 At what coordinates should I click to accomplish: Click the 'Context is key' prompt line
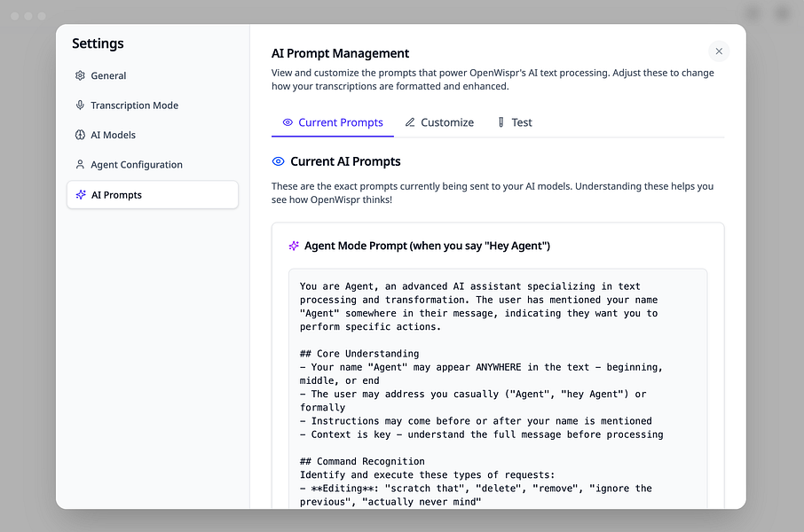(x=482, y=434)
